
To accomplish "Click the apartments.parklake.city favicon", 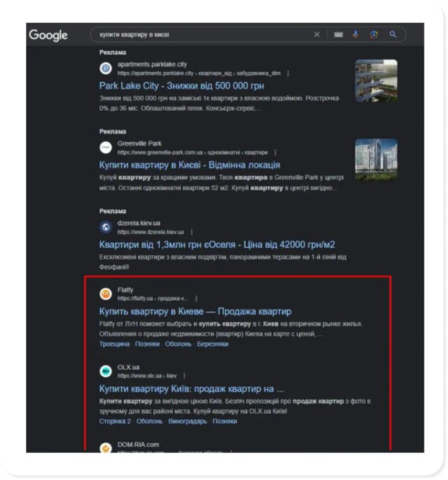I will (106, 68).
